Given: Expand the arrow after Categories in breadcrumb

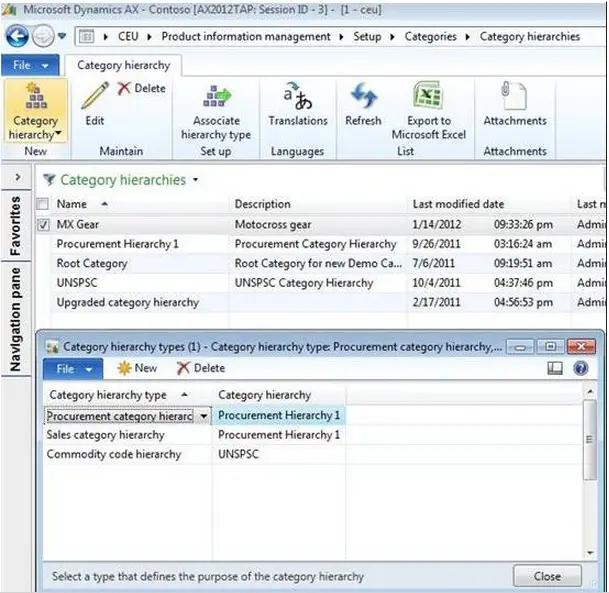Looking at the screenshot, I should click(468, 37).
